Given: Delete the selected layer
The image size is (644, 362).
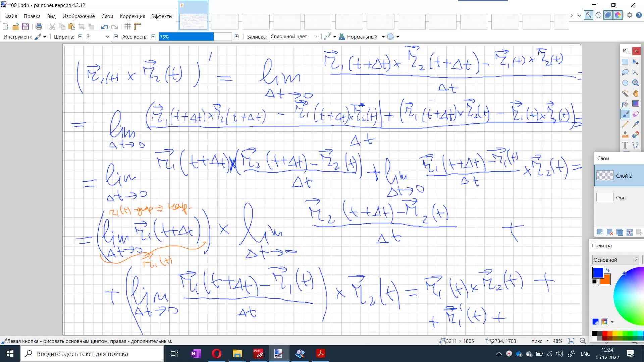Looking at the screenshot, I should pyautogui.click(x=610, y=232).
